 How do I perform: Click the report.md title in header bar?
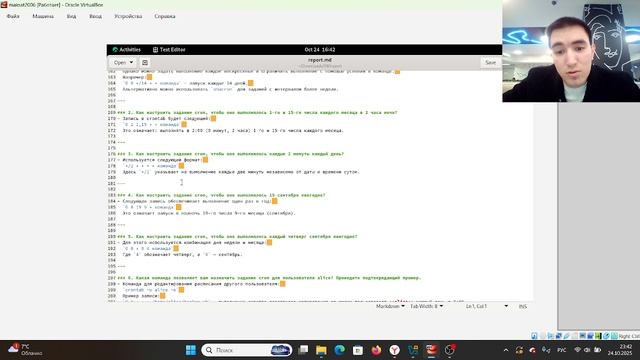point(320,60)
